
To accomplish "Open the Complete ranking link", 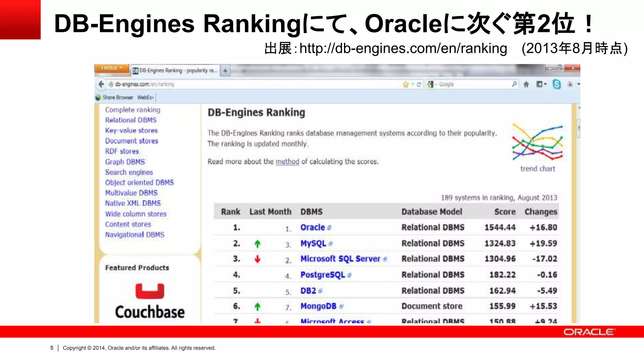I will pos(133,110).
